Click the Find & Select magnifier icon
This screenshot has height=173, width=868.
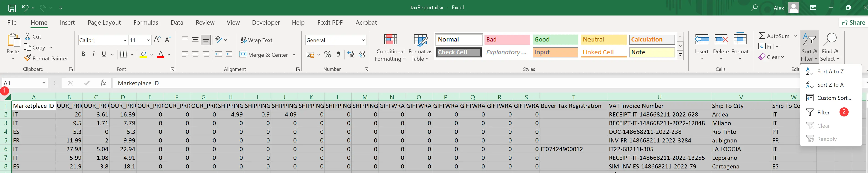(x=829, y=40)
